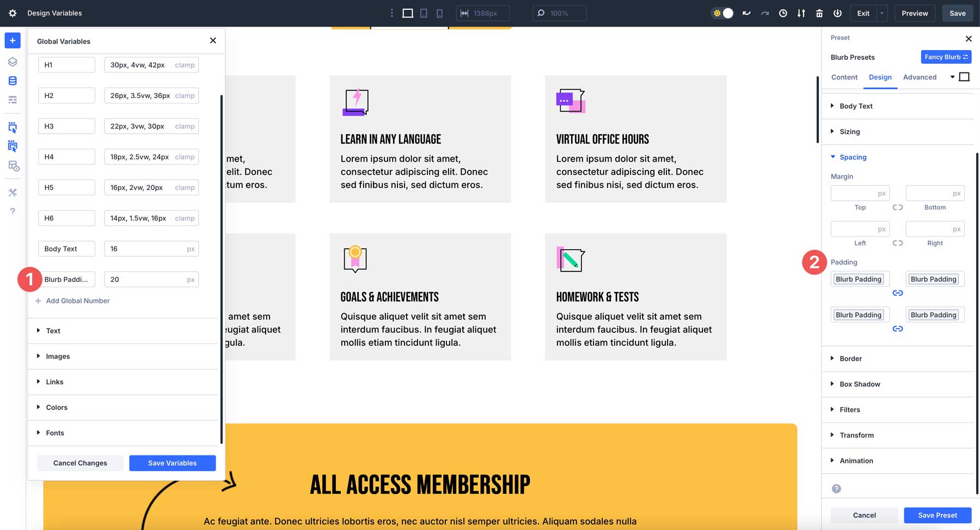Expand the Fonts variables section
The height and width of the screenshot is (530, 980).
[x=123, y=433]
